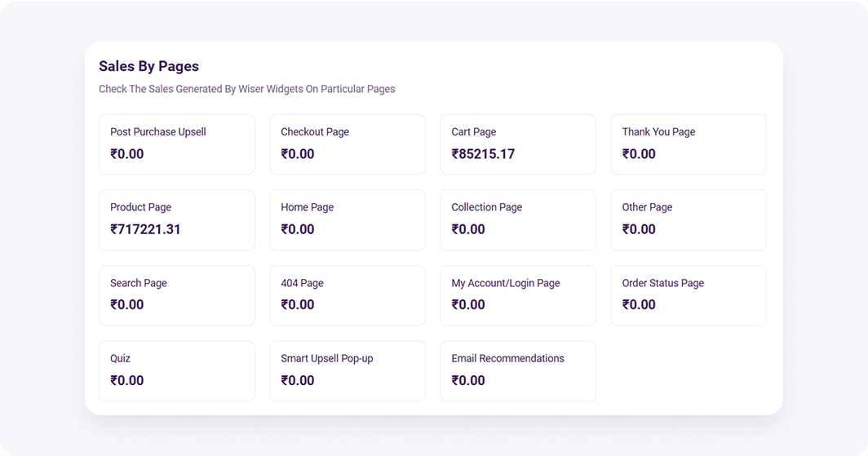The width and height of the screenshot is (868, 456).
Task: Click the ₹717221.31 Product Page amount
Action: pos(145,229)
